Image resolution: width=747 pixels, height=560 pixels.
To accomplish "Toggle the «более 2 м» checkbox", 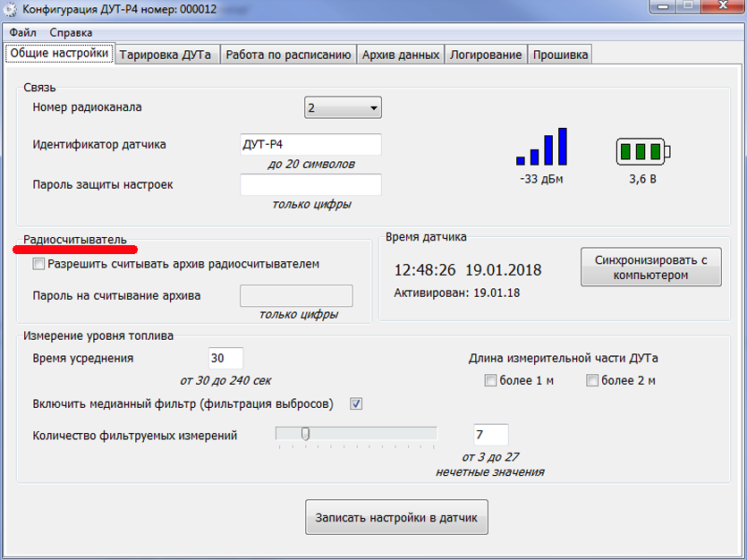I will pyautogui.click(x=592, y=380).
